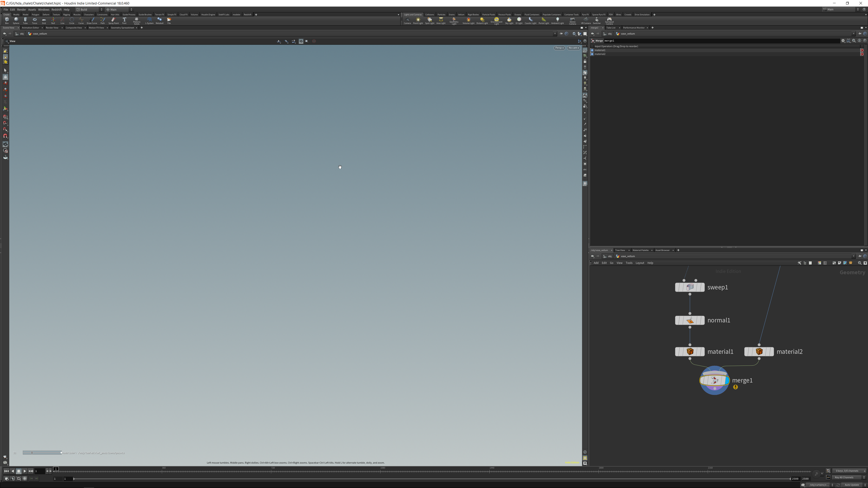Select the Environment Light tool

click(496, 21)
